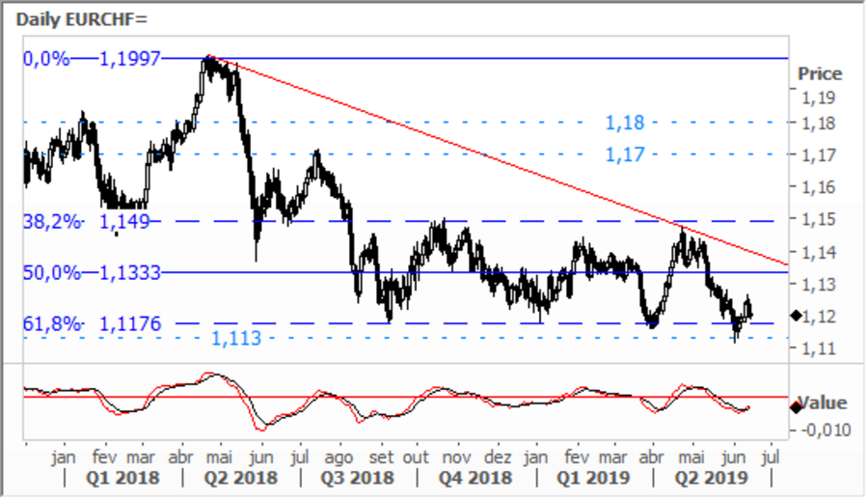The width and height of the screenshot is (868, 500).
Task: Select the '50,0%' retracement label
Action: pos(52,273)
